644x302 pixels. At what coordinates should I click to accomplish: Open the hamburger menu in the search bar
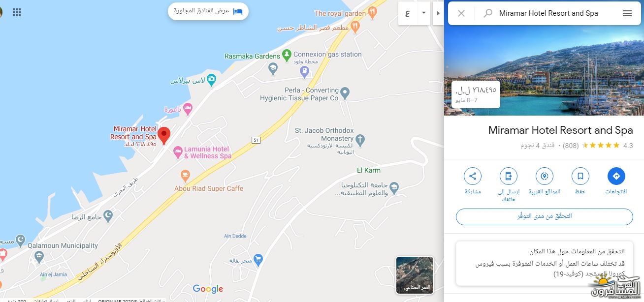pos(627,13)
